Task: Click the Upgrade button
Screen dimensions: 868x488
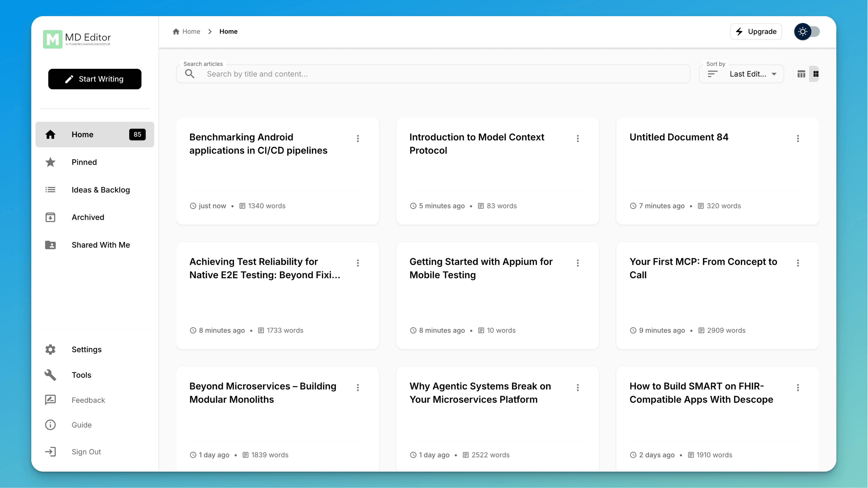Action: pos(756,32)
